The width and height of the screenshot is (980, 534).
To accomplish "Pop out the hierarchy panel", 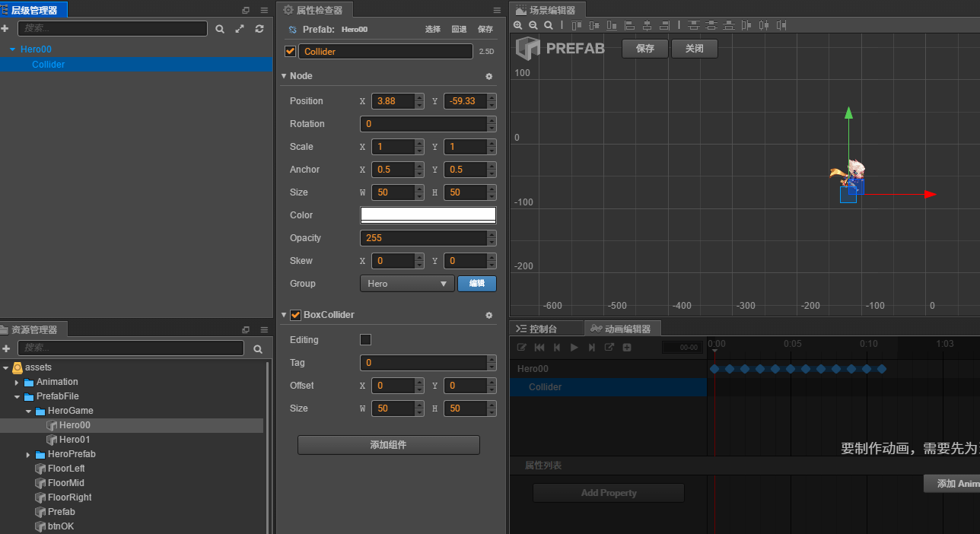I will click(x=246, y=10).
